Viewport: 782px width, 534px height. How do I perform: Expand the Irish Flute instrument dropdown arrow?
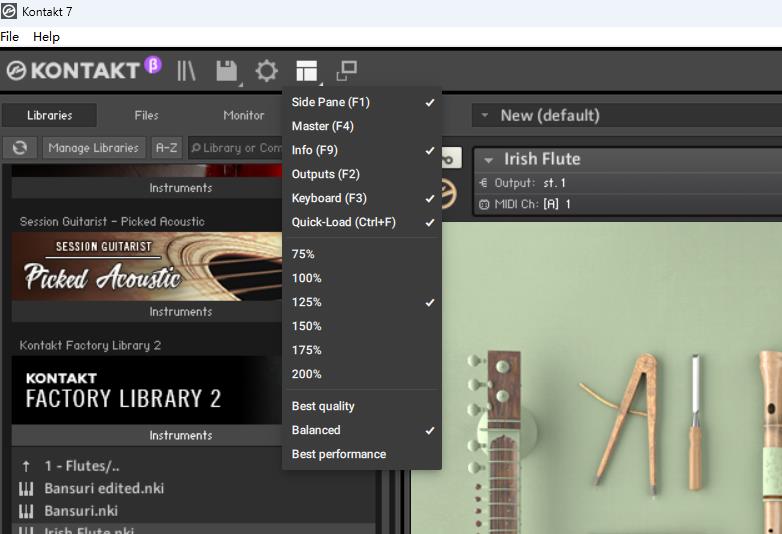pyautogui.click(x=489, y=159)
